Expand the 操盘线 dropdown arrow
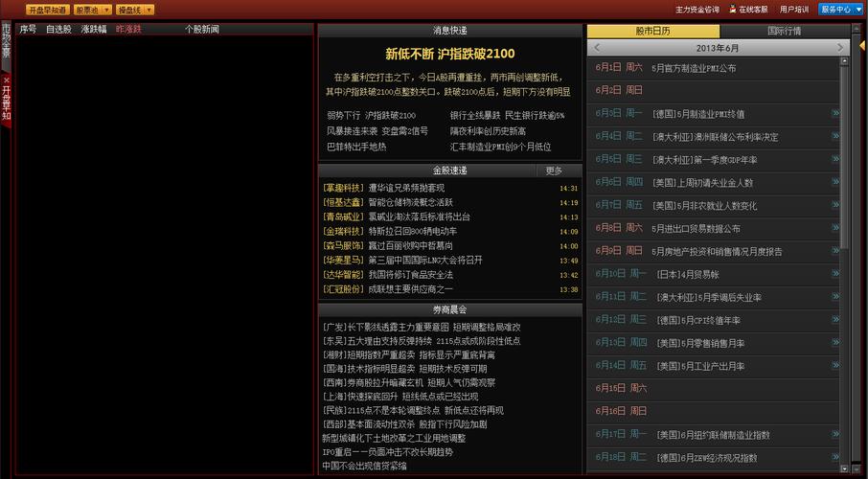This screenshot has height=479, width=868. click(148, 10)
